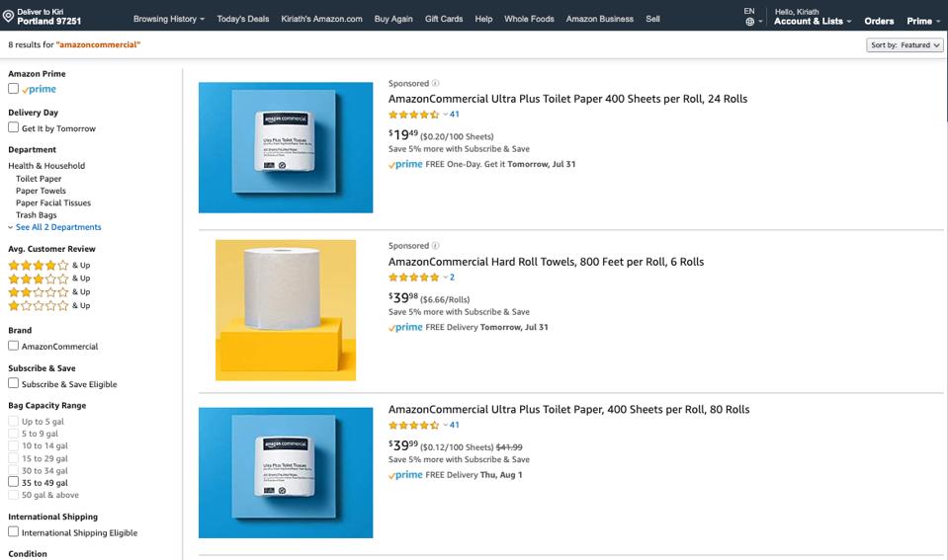Open Today's Deals in the navigation bar

tap(243, 19)
